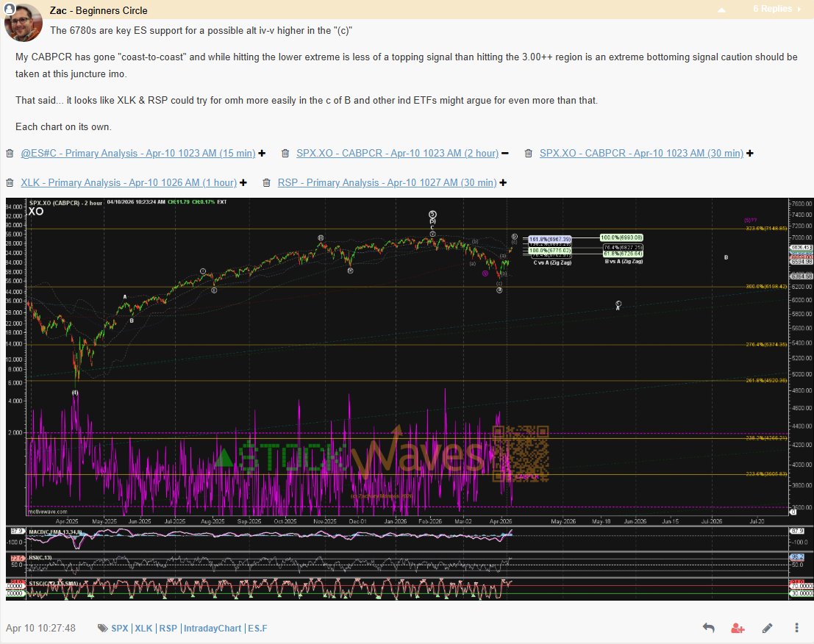Delete the XLK Primary Analysis attachment

[x=10, y=182]
